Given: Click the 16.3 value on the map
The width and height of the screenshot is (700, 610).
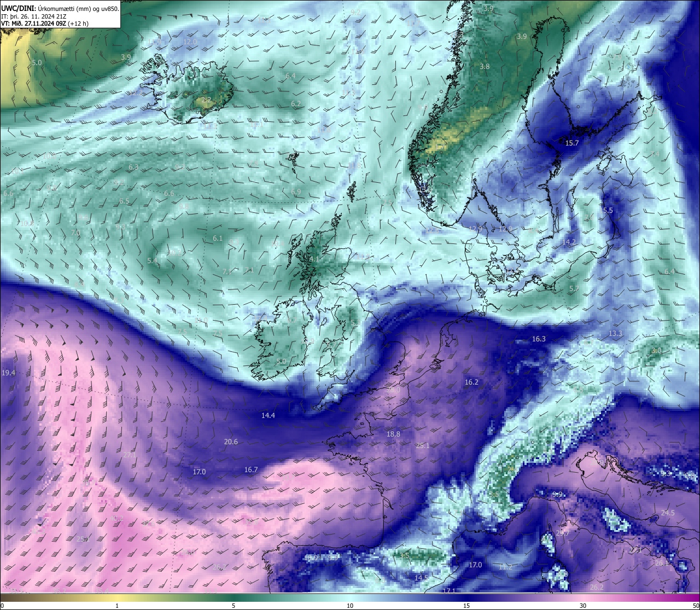Looking at the screenshot, I should point(539,339).
